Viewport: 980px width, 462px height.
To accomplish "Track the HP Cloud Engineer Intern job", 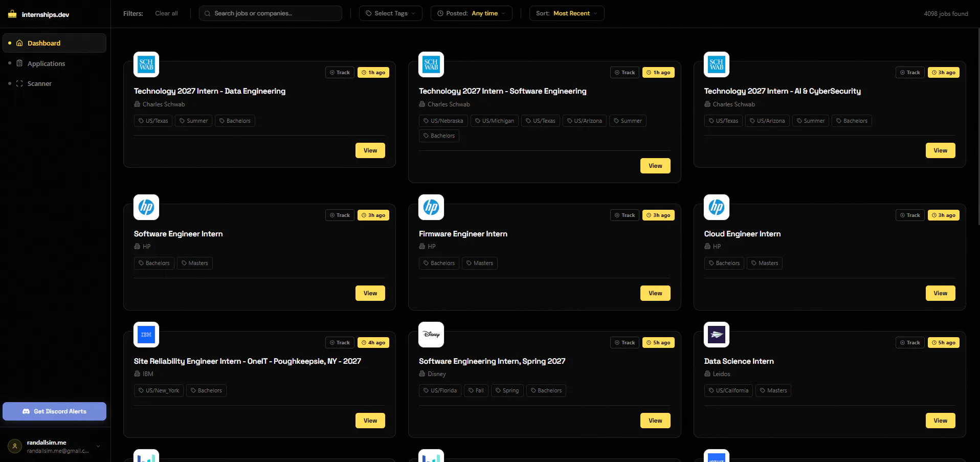I will [910, 215].
